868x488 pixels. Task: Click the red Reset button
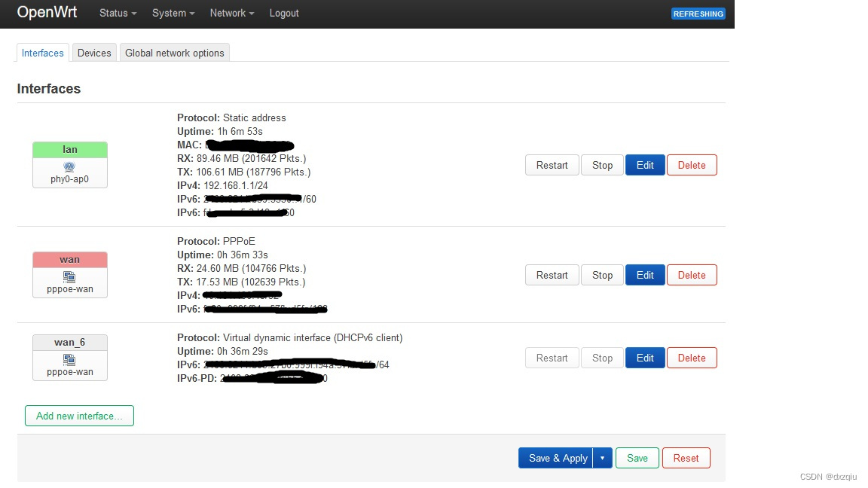point(686,458)
